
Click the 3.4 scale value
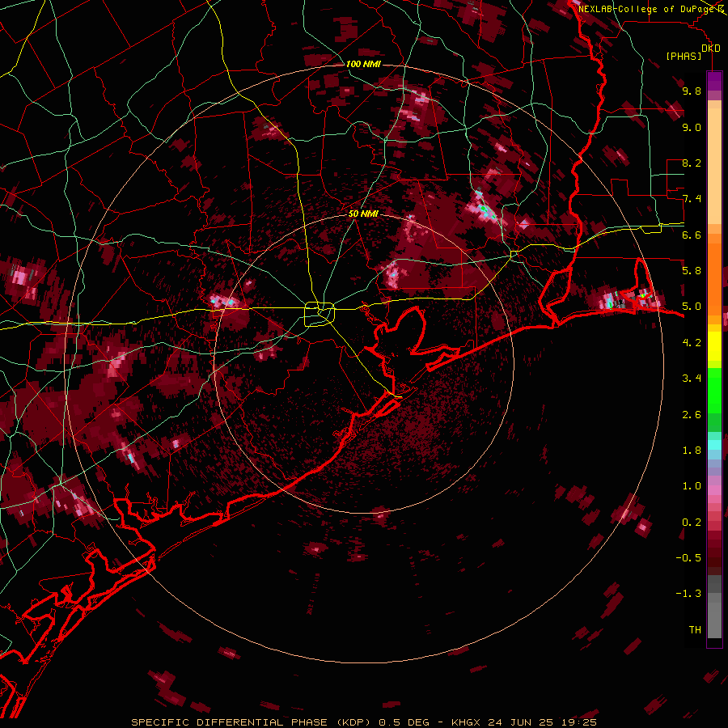click(692, 379)
